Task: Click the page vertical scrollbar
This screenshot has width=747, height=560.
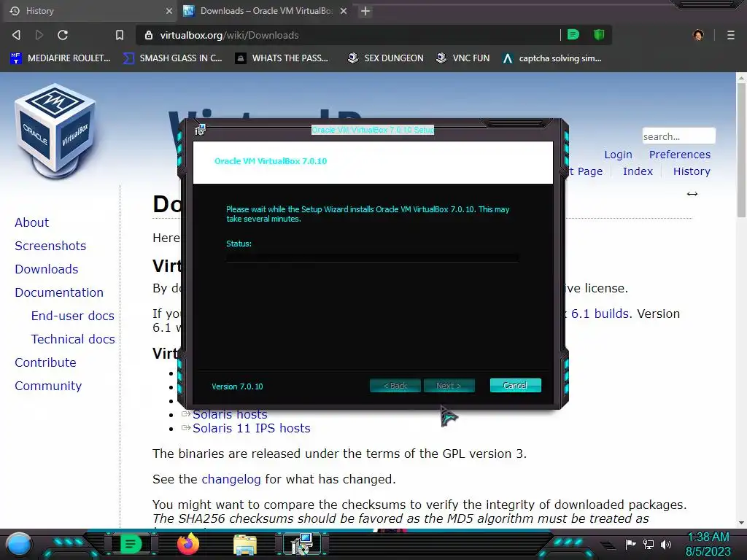Action: pos(741,150)
